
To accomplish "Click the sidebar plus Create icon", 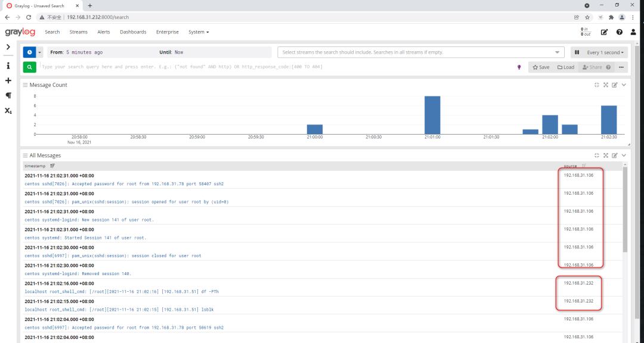I will tap(8, 80).
